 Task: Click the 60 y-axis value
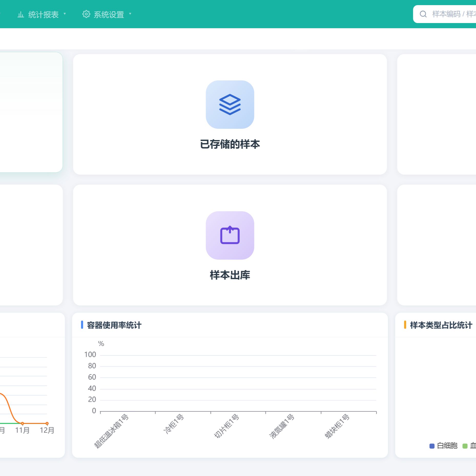(92, 377)
